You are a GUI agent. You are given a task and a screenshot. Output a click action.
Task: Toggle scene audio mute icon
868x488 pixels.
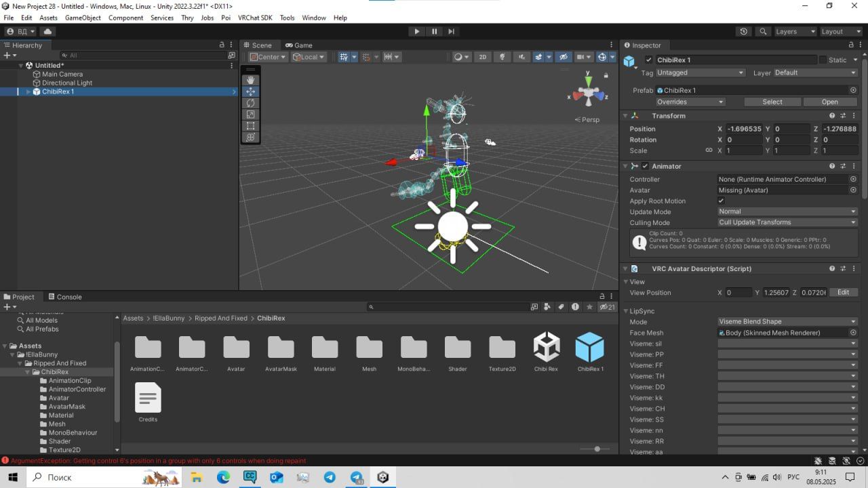point(521,57)
